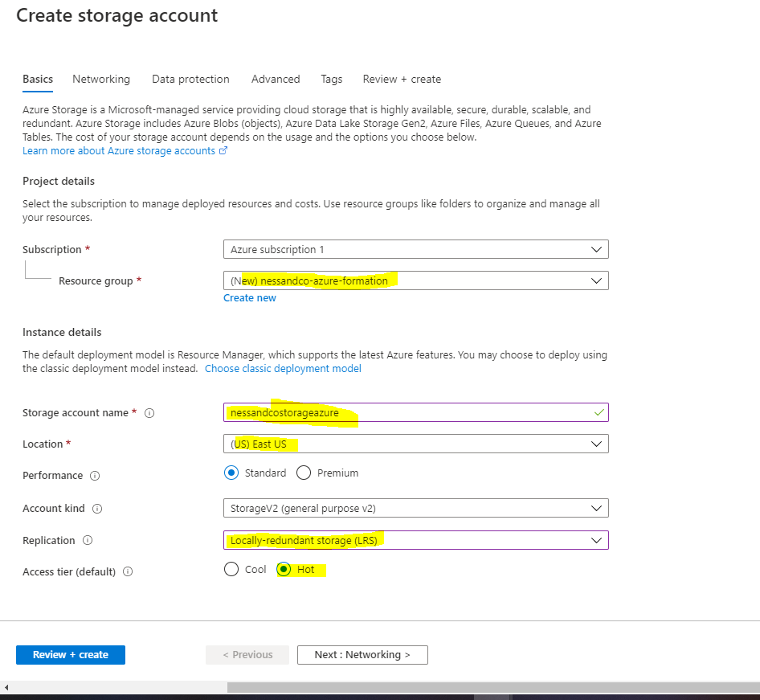Select Premium performance radio button
The width and height of the screenshot is (760, 700).
[304, 473]
